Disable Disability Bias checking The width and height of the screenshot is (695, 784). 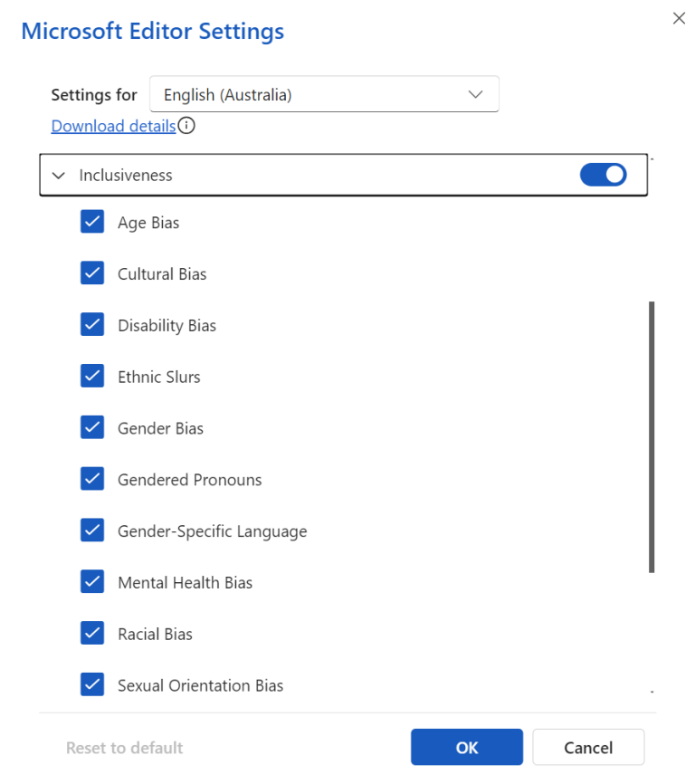click(x=91, y=324)
